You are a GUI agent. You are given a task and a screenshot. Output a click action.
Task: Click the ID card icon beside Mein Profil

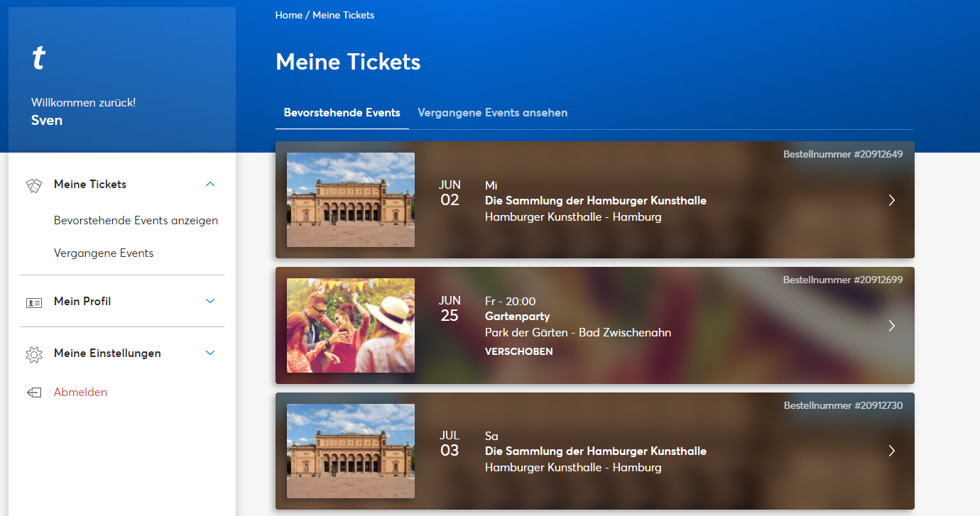click(34, 302)
